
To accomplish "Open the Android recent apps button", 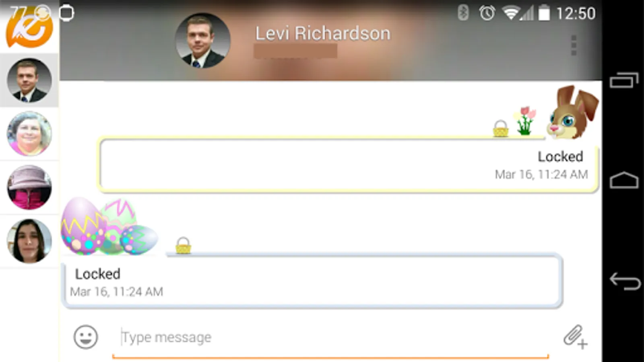I will coord(624,80).
